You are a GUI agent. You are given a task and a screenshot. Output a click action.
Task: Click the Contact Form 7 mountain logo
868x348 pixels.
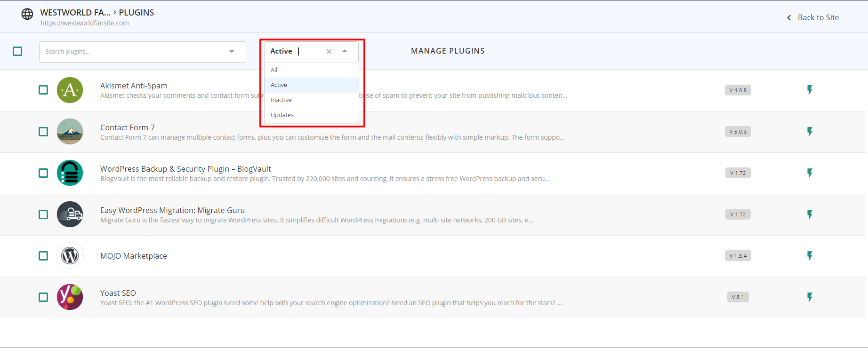(70, 131)
